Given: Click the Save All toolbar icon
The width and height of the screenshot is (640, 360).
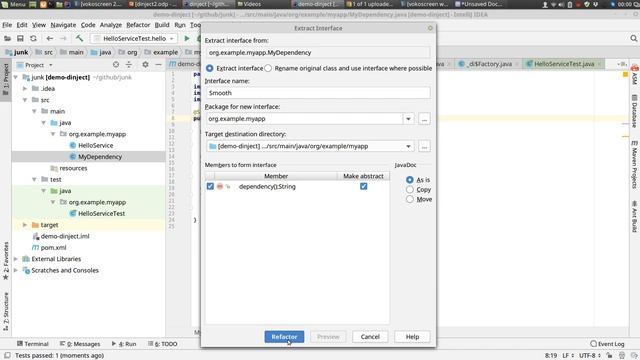Looking at the screenshot, I should click(20, 38).
